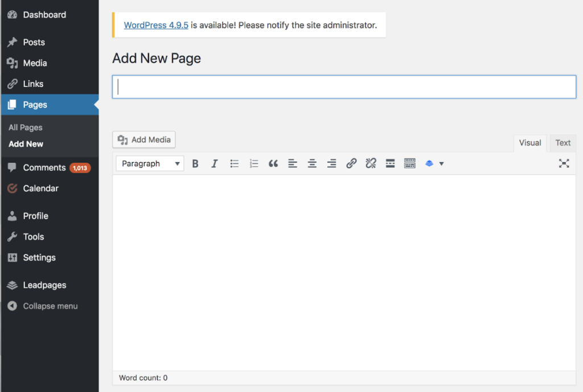Enter distraction-free writing mode

(564, 163)
